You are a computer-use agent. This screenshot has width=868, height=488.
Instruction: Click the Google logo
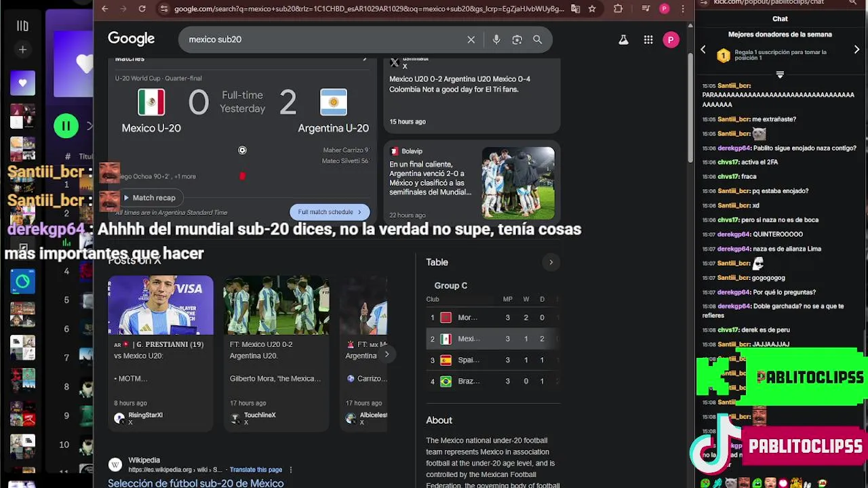pos(131,39)
